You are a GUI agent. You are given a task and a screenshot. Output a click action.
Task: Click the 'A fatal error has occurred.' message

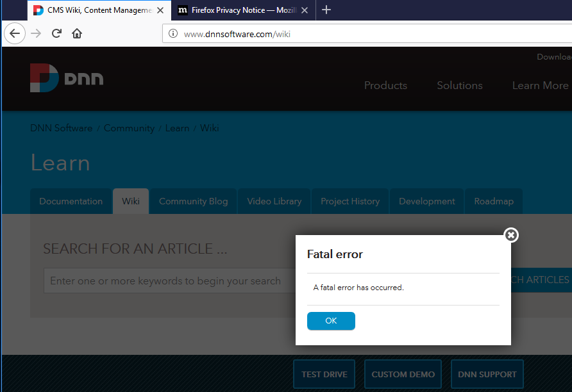pyautogui.click(x=358, y=288)
